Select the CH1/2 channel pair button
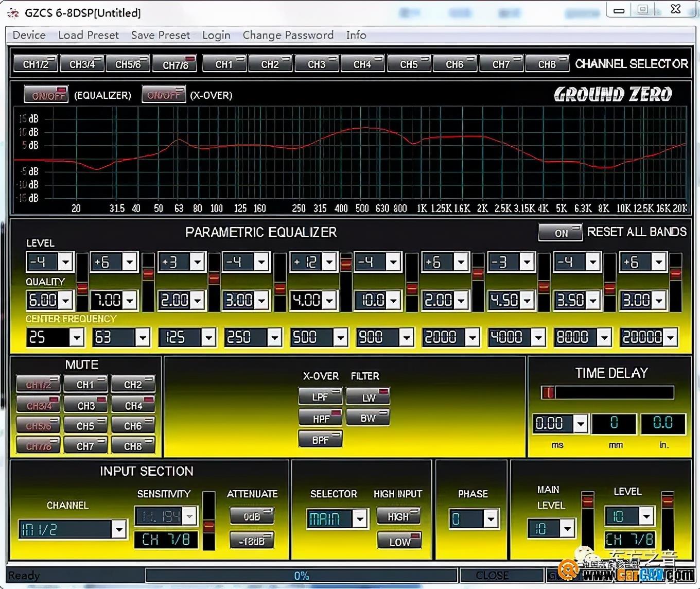Image resolution: width=700 pixels, height=589 pixels. 36,64
